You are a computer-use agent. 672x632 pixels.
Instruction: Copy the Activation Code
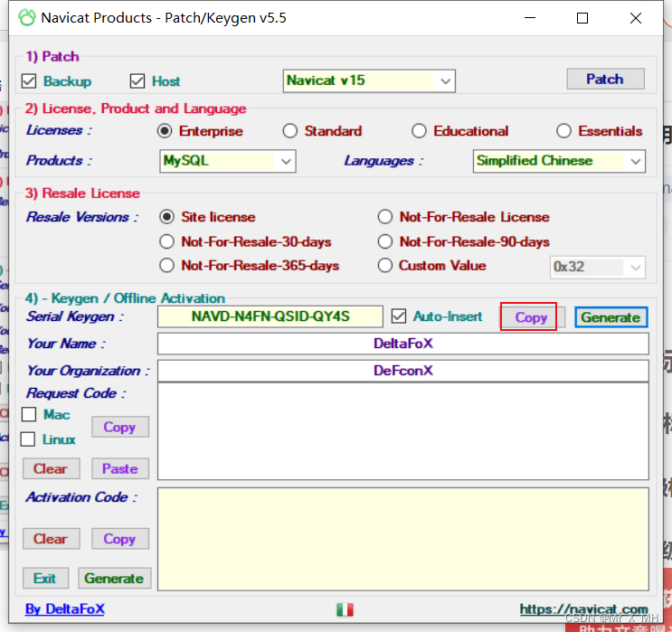(x=120, y=539)
